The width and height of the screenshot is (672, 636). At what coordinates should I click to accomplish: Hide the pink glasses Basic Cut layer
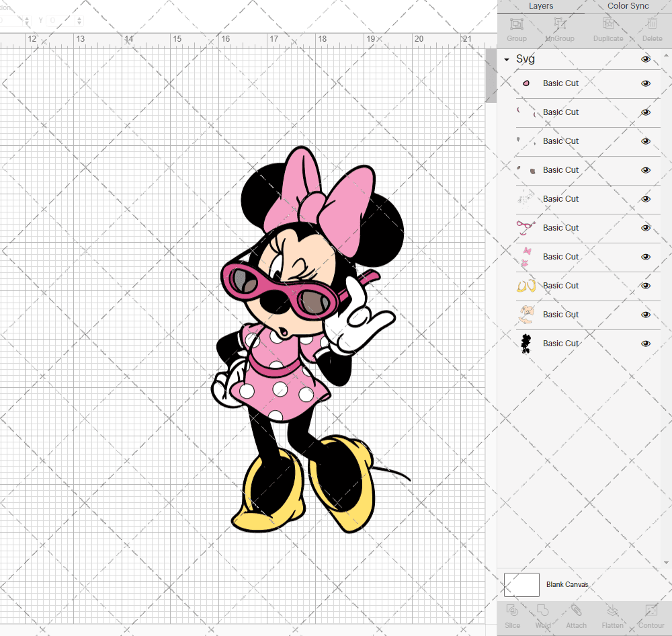pos(645,228)
